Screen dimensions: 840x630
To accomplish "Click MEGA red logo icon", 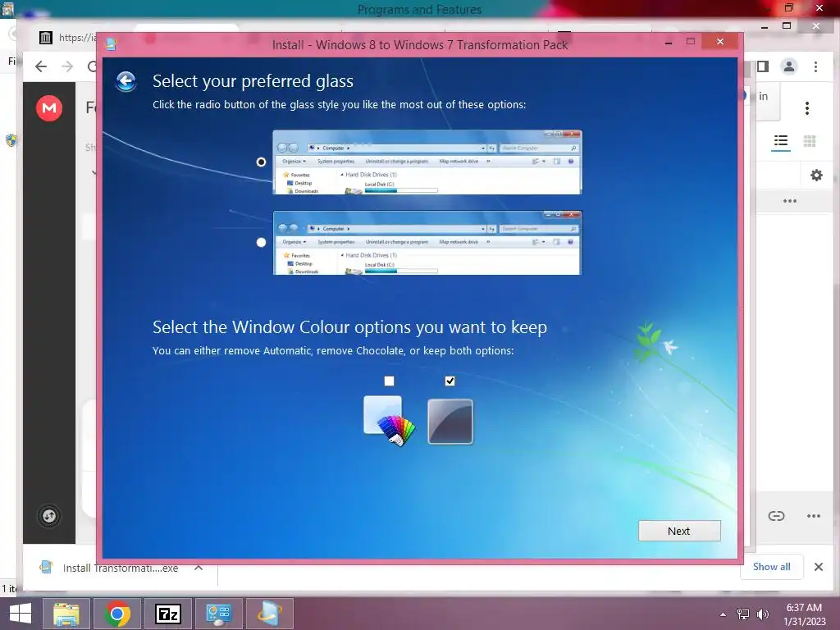I will 49,108.
